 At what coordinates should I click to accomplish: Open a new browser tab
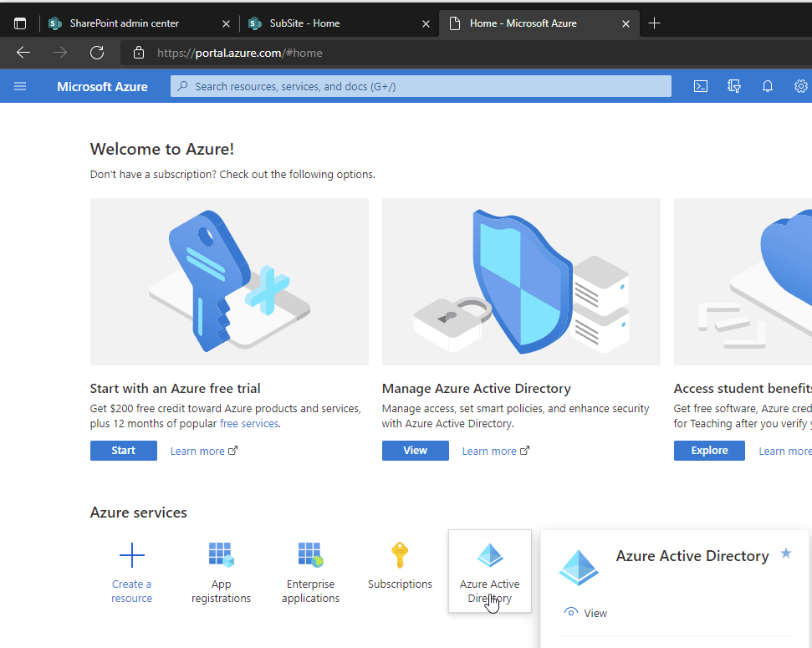click(x=654, y=23)
